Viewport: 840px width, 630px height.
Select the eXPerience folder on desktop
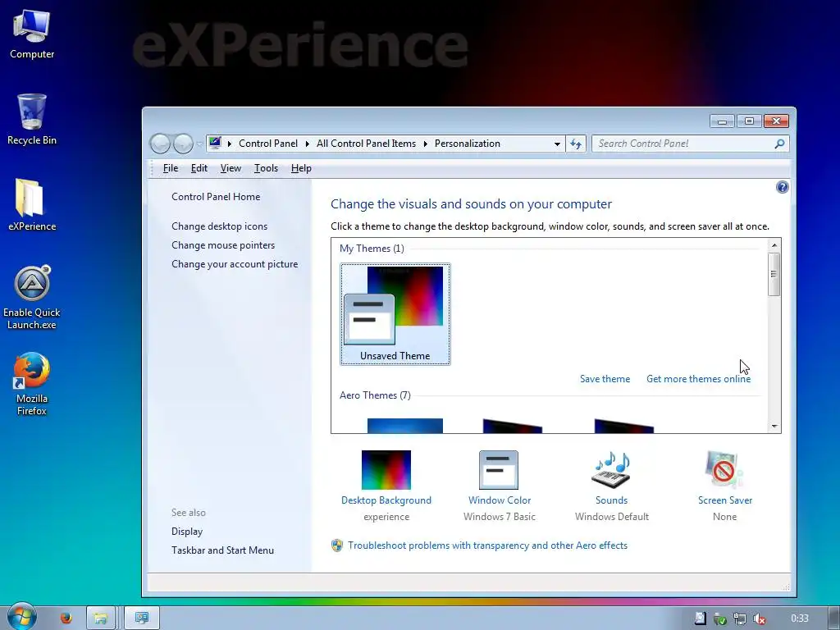(x=32, y=205)
